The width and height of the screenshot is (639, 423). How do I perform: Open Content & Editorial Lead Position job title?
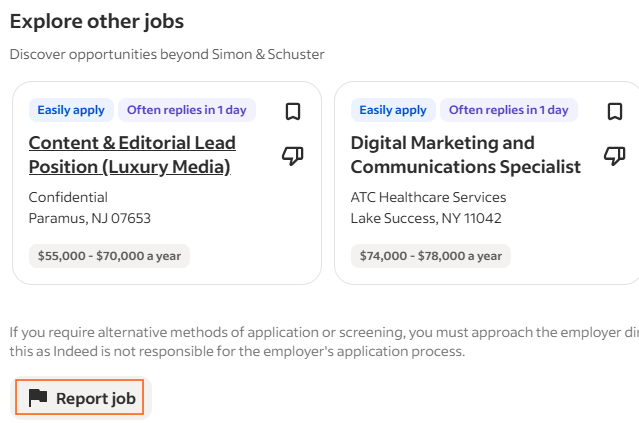[x=132, y=155]
